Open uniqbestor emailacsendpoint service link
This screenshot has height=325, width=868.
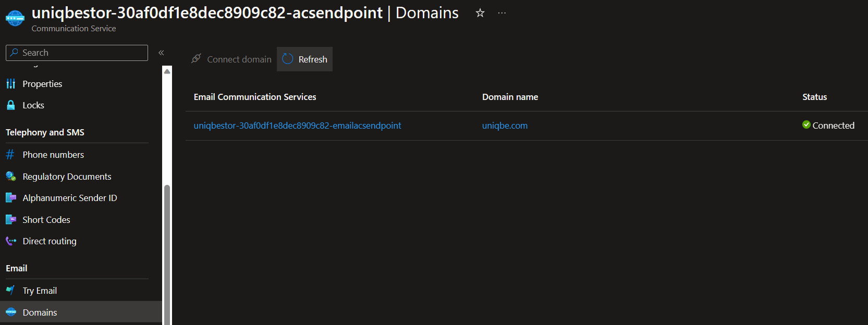[x=297, y=126]
